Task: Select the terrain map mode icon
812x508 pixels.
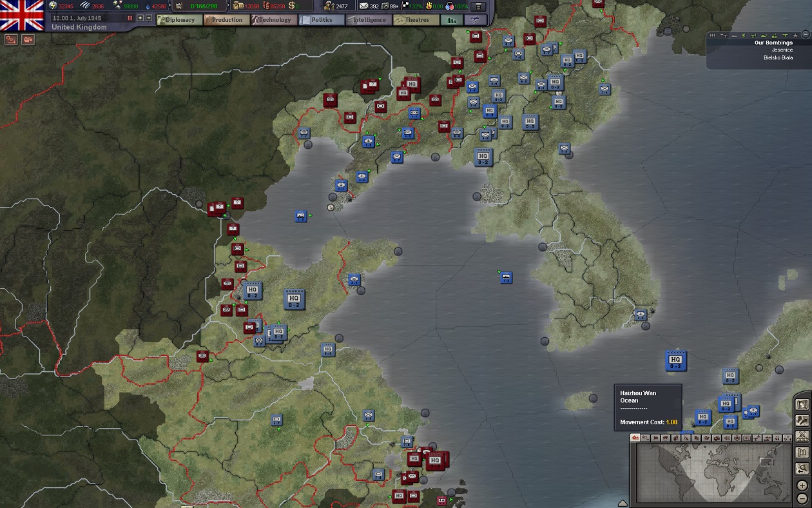Action: [634, 438]
